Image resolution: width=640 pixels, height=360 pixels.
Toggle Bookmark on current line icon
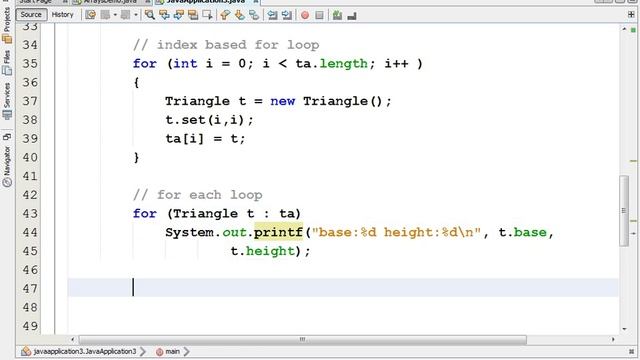pos(254,15)
